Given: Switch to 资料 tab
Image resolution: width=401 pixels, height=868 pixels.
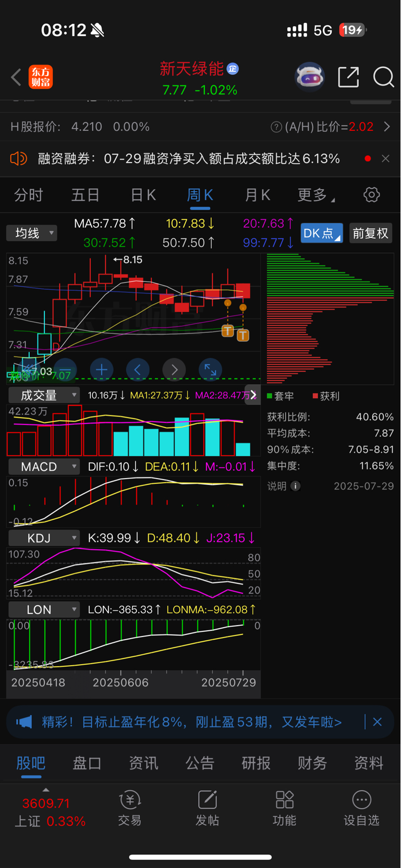Looking at the screenshot, I should [x=369, y=763].
